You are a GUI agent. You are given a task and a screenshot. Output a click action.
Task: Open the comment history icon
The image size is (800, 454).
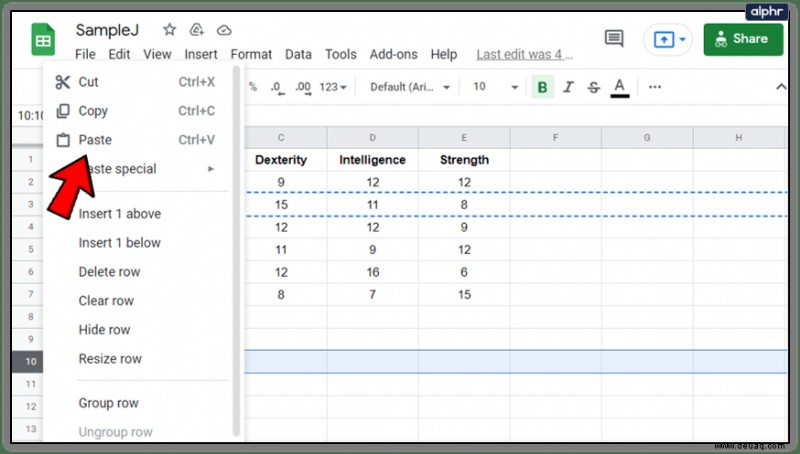tap(614, 38)
